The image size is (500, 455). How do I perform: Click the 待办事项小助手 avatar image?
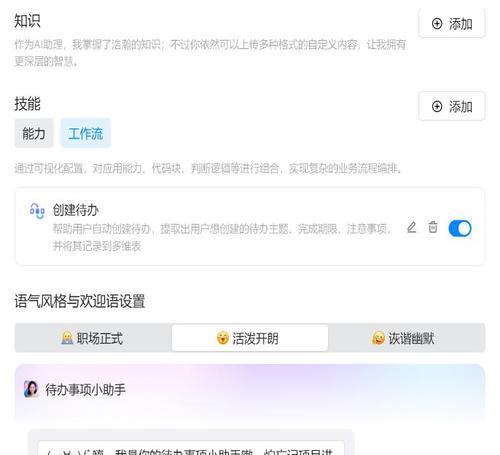31,389
